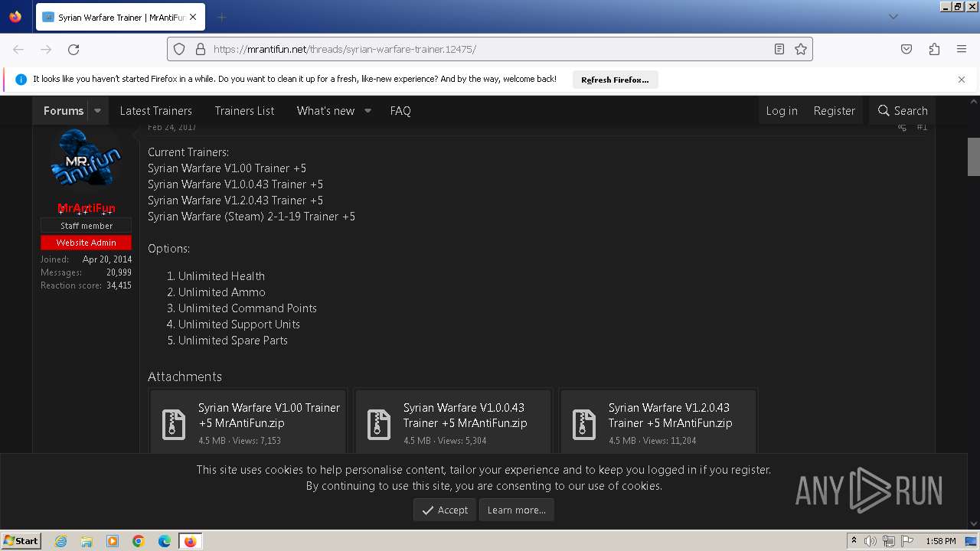This screenshot has height=551, width=980.
Task: Open the Extensions puzzle icon
Action: (934, 49)
